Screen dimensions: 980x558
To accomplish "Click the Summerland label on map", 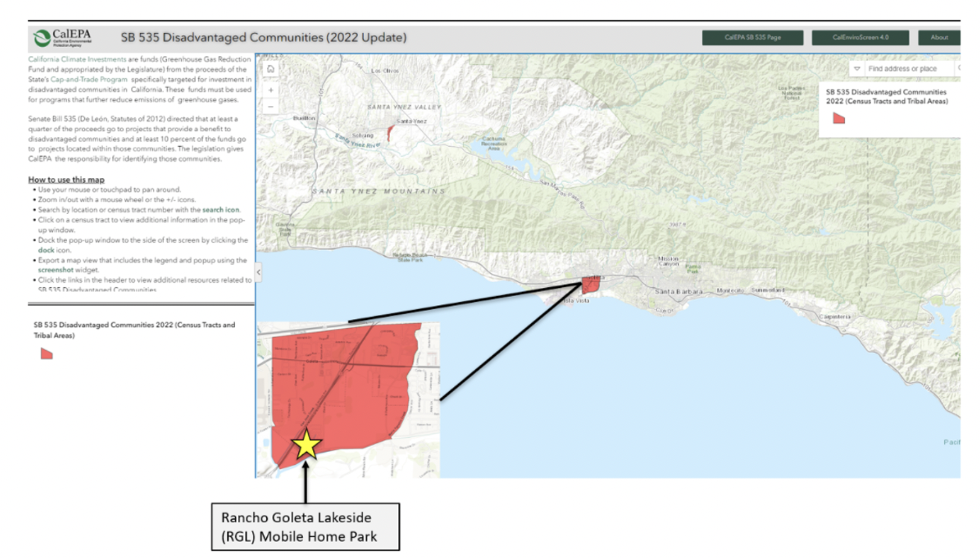I will pyautogui.click(x=768, y=289).
